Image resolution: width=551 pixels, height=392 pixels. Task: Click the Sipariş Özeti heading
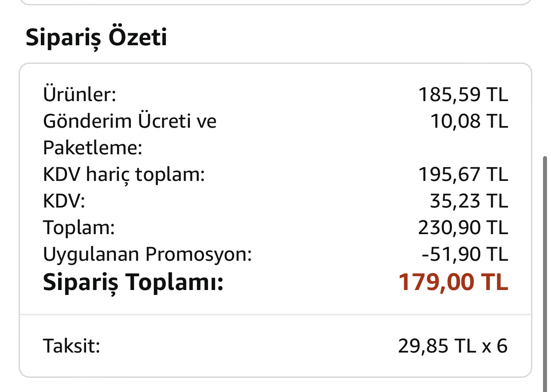click(x=96, y=37)
